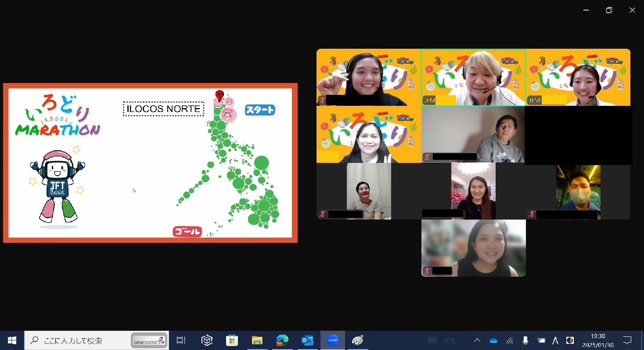Viewport: 644px width, 350px height.
Task: Switch the IME input mode 'A'
Action: (555, 340)
